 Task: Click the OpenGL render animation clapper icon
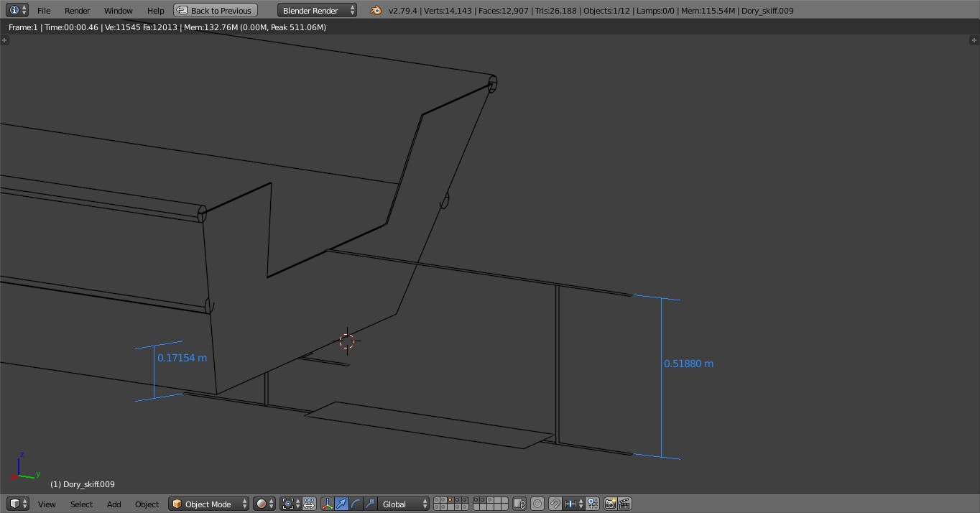point(624,504)
